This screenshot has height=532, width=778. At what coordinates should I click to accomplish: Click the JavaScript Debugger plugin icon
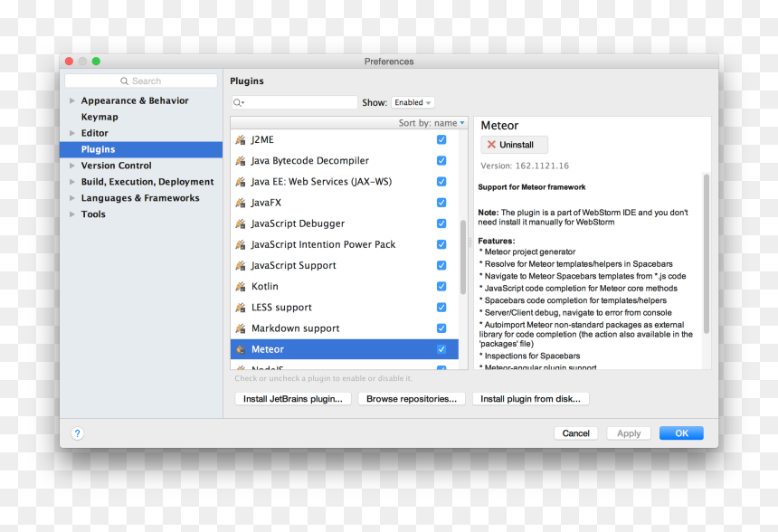click(241, 223)
